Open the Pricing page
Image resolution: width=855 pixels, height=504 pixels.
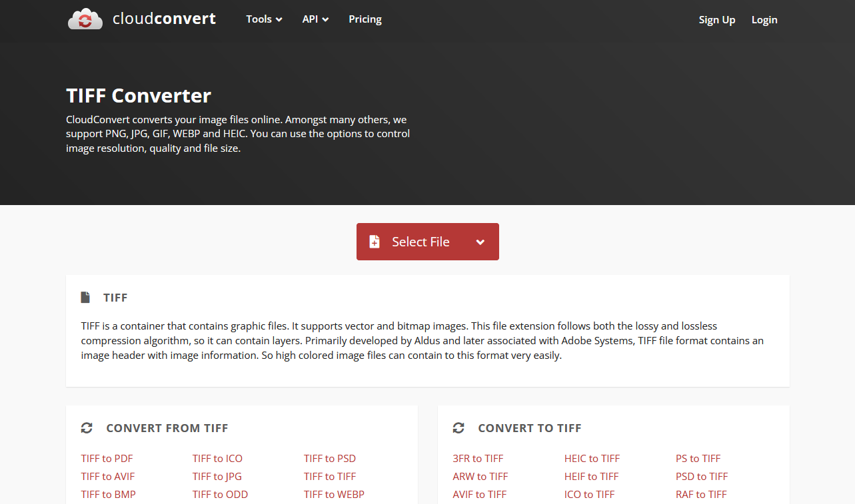pos(365,19)
